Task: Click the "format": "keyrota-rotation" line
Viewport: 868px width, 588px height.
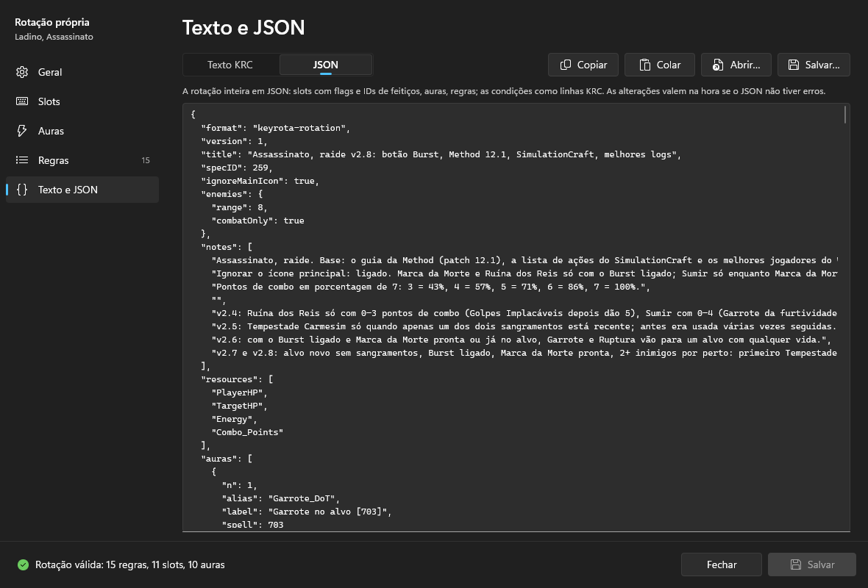Action: coord(276,128)
